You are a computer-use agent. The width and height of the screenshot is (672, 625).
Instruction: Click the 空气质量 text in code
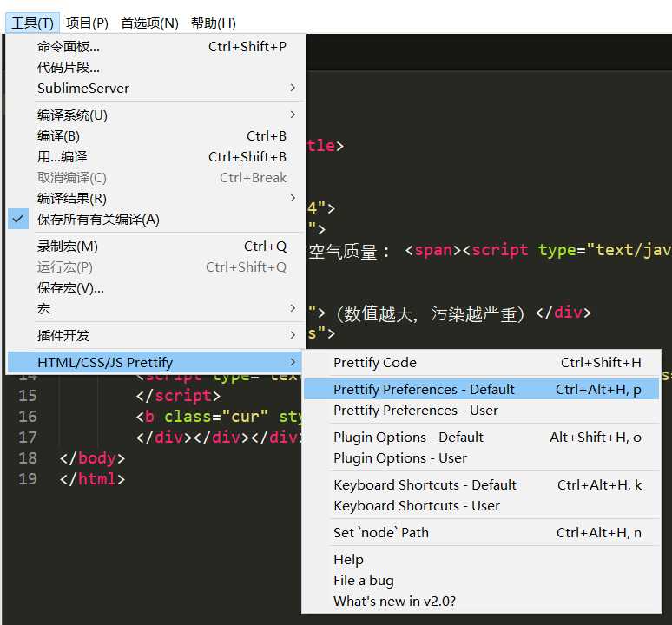click(x=343, y=251)
